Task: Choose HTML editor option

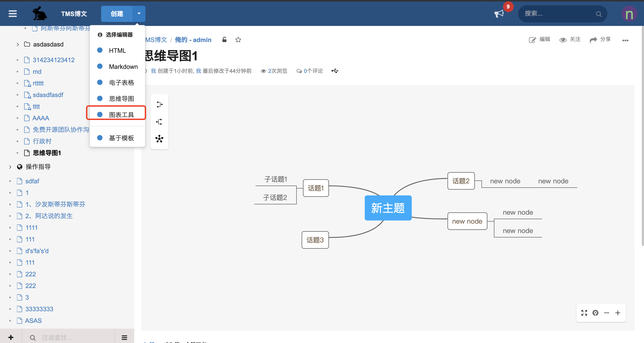Action: [117, 50]
